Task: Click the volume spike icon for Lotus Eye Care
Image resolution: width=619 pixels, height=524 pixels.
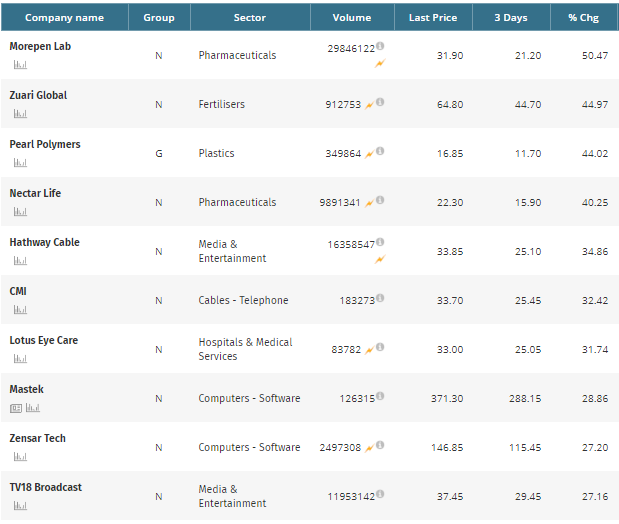Action: coord(369,349)
